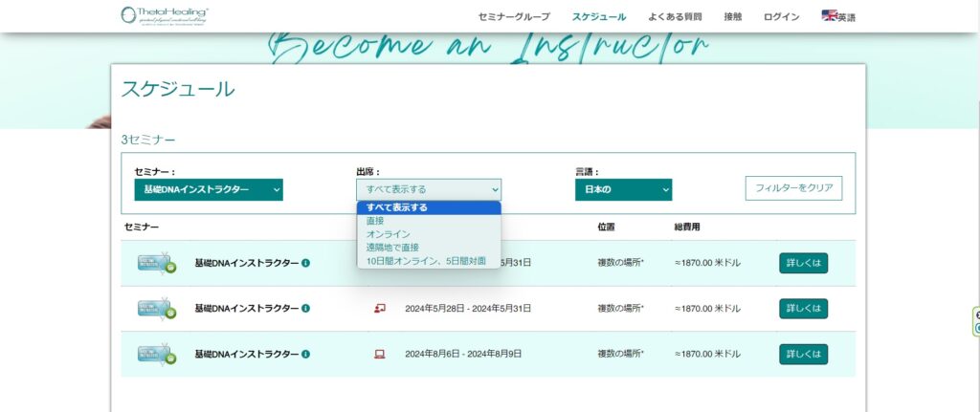Click the date 2024年8月6日 - 2024年8月9日

[463, 354]
